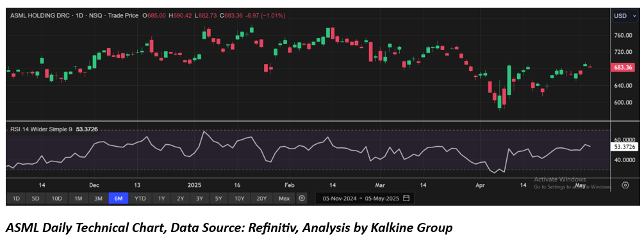Select the 3Y time range
The height and width of the screenshot is (239, 644).
point(199,199)
